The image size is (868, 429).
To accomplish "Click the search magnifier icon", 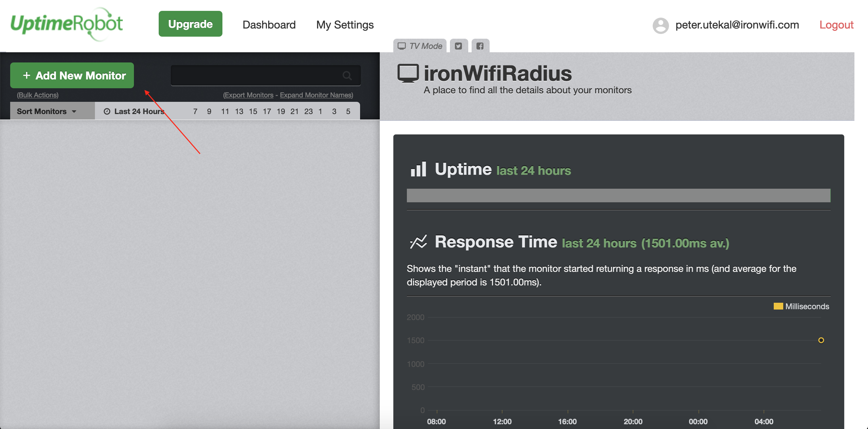I will click(x=347, y=75).
